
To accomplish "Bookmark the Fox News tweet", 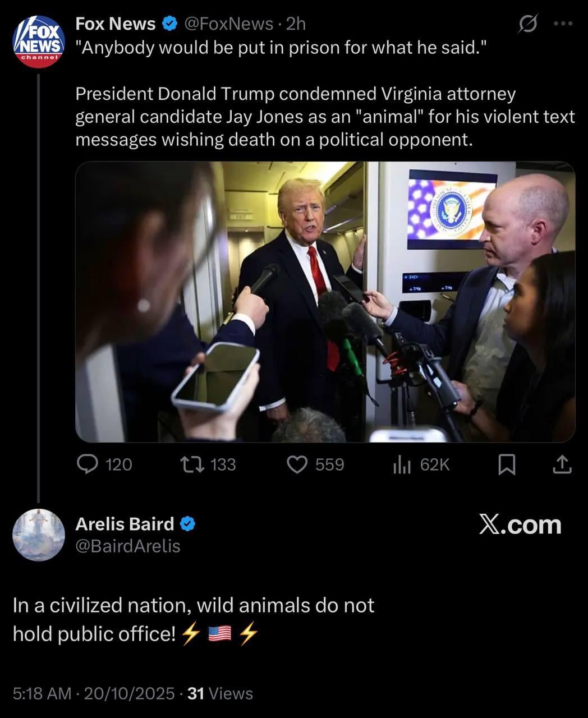I will [x=507, y=464].
